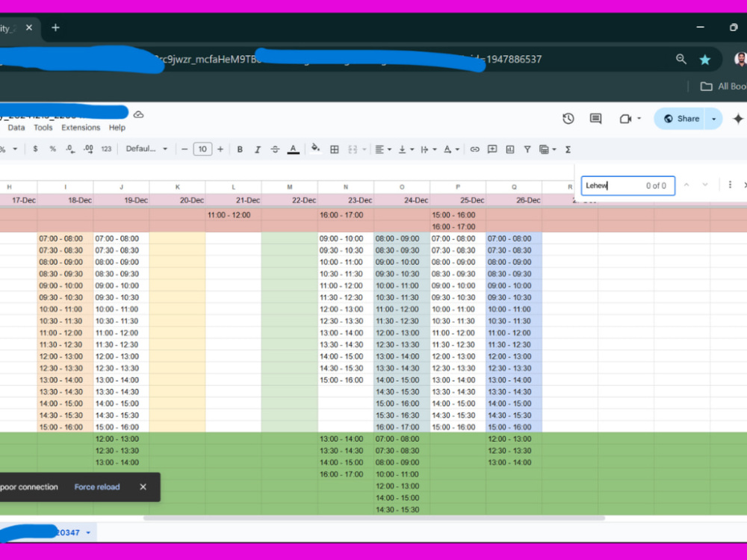This screenshot has width=747, height=560.
Task: Open more number formats 123
Action: [x=106, y=149]
